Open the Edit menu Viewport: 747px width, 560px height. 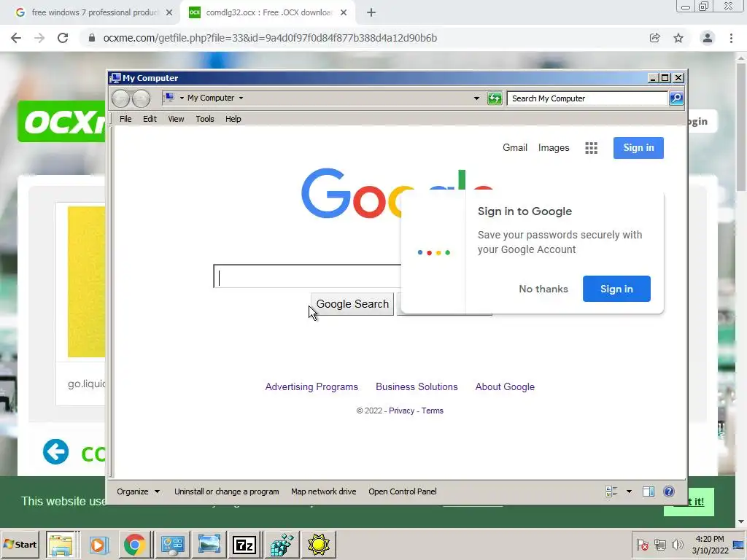click(150, 119)
